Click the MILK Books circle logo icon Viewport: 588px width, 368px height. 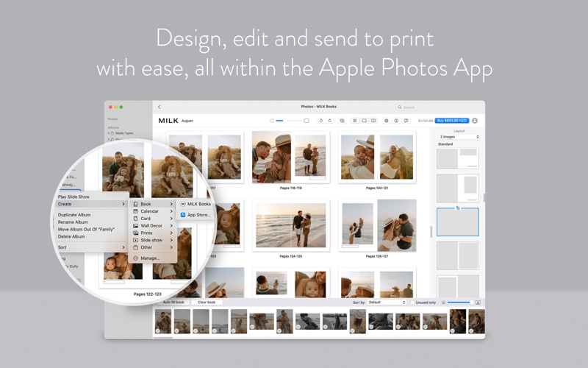coord(183,204)
